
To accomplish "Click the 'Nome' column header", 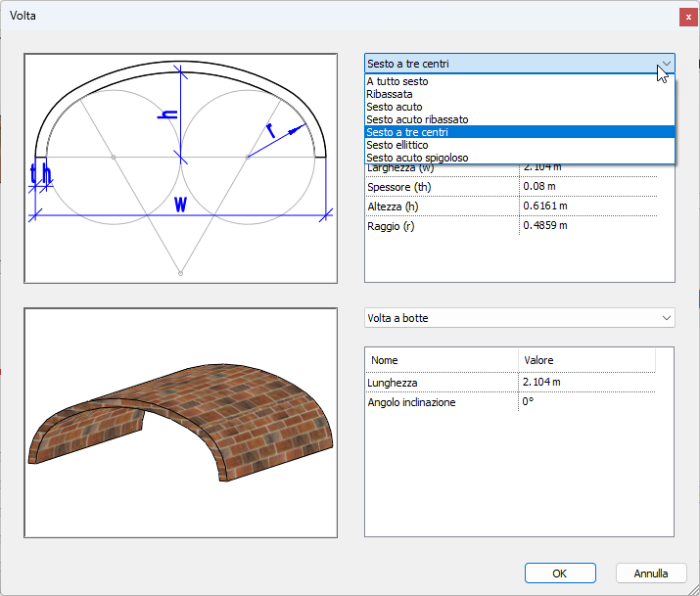I will click(x=442, y=360).
